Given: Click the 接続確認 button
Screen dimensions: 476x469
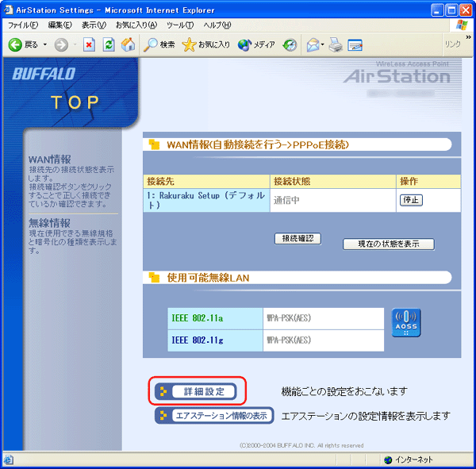Looking at the screenshot, I should (297, 238).
